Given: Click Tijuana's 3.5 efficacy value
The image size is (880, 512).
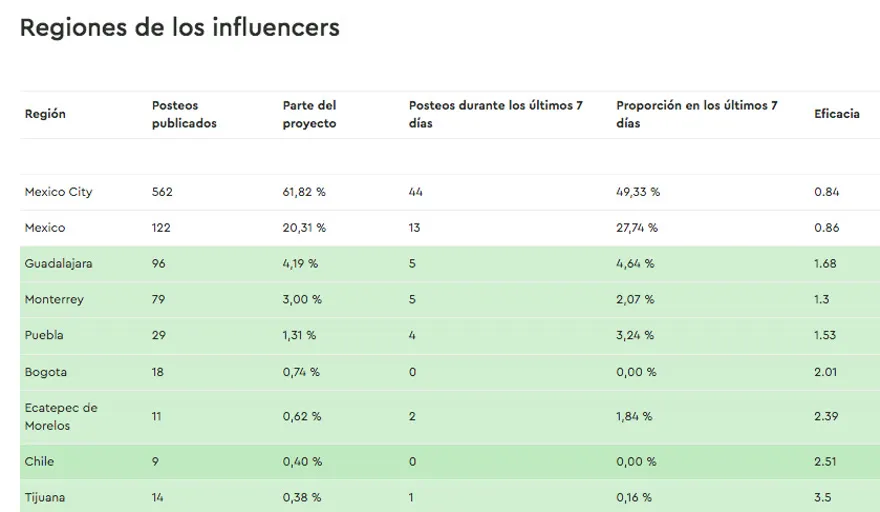Looking at the screenshot, I should click(823, 497).
